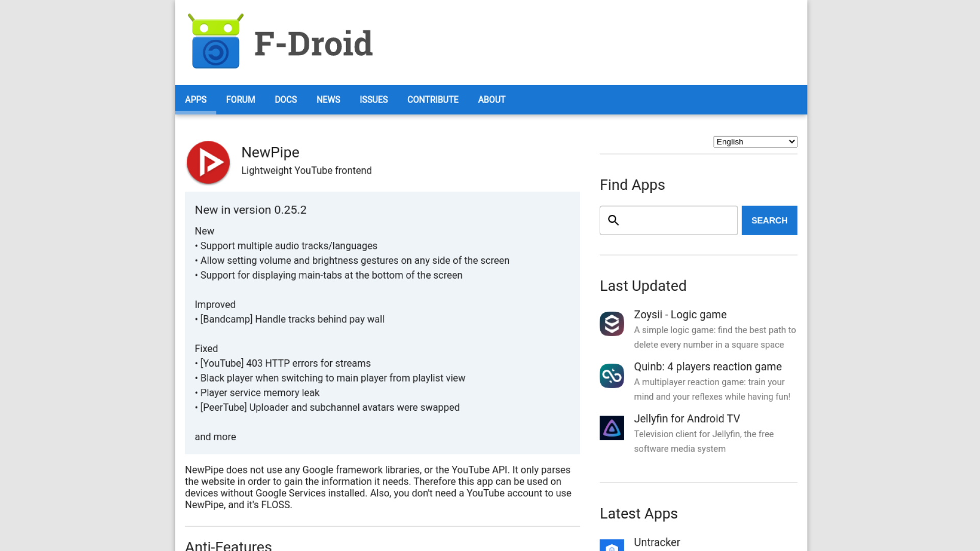Click the Untracker app icon
980x551 pixels.
click(x=611, y=545)
